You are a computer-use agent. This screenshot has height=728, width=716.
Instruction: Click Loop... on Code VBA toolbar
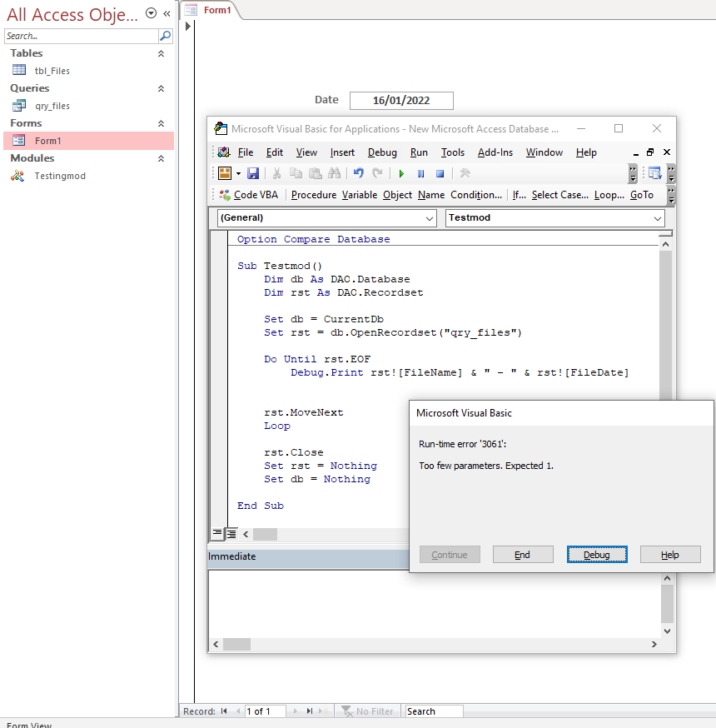[x=609, y=195]
